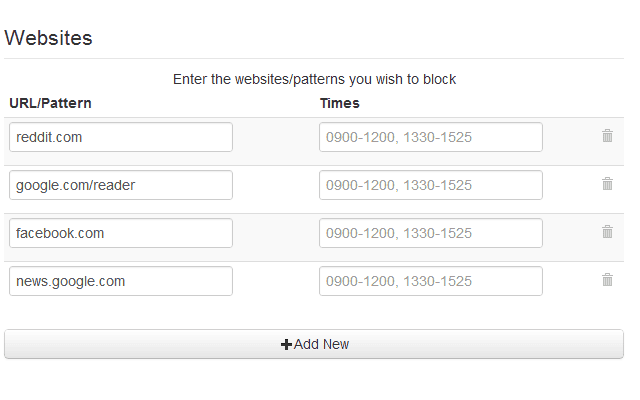Click the trash icon for facebook.com
Image resolution: width=640 pixels, height=400 pixels.
coord(607,232)
